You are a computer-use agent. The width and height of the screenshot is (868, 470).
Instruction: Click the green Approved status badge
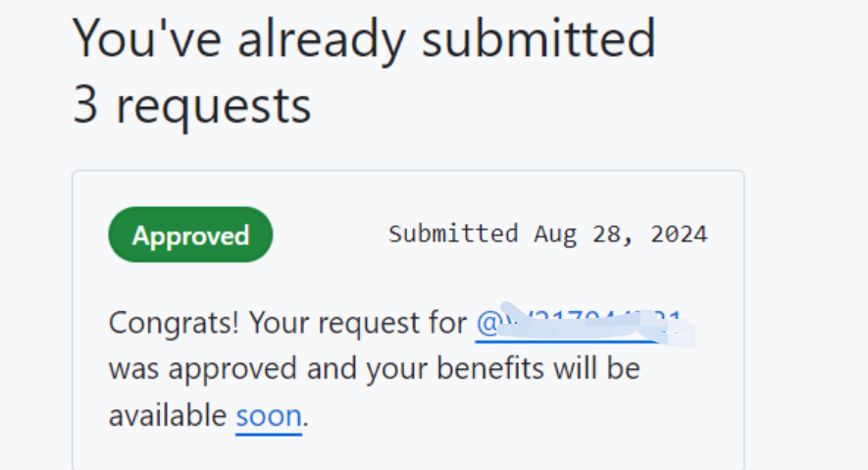tap(190, 235)
